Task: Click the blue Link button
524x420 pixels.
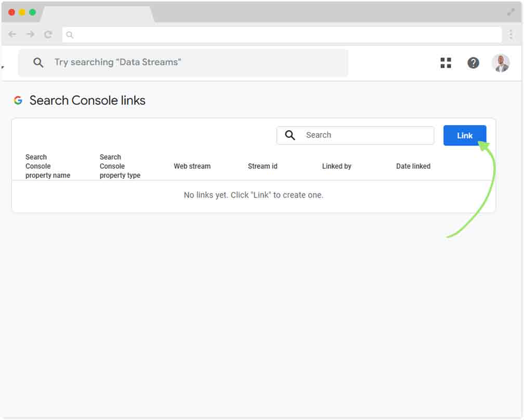Action: point(465,135)
